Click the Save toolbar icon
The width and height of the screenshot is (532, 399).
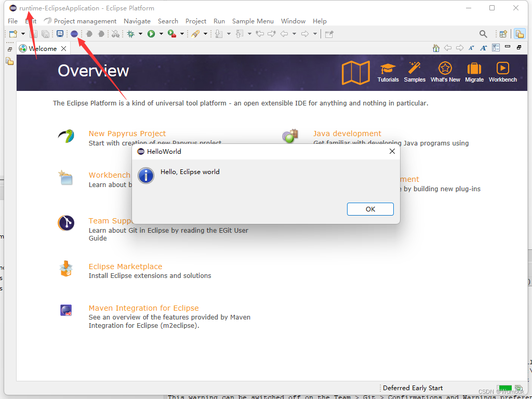click(34, 34)
